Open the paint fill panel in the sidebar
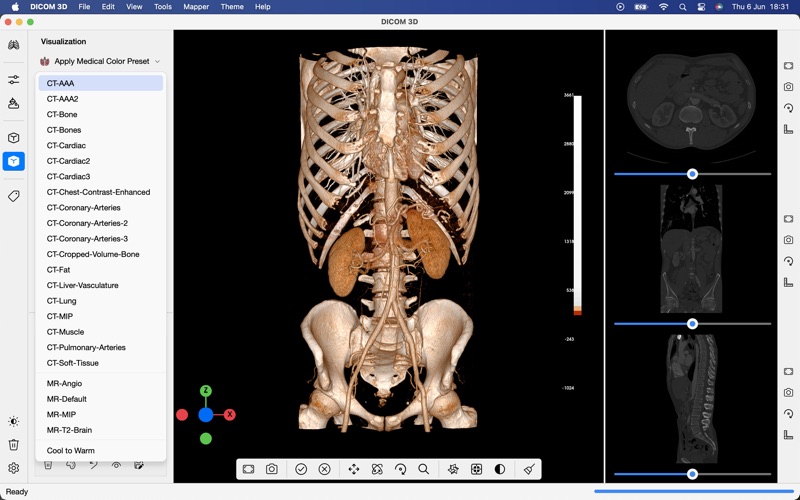 click(14, 104)
